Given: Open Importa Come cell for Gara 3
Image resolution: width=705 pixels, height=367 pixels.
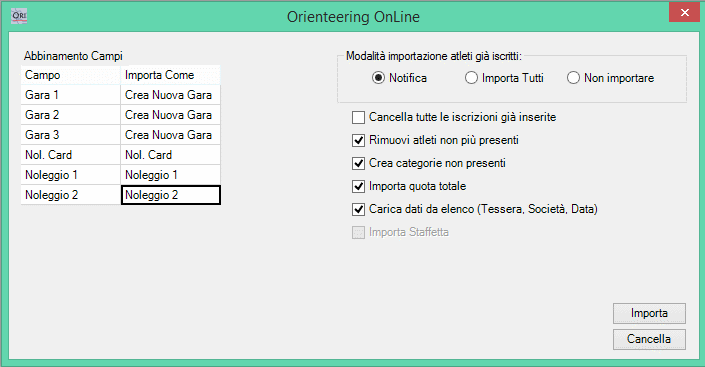Looking at the screenshot, I should click(170, 134).
